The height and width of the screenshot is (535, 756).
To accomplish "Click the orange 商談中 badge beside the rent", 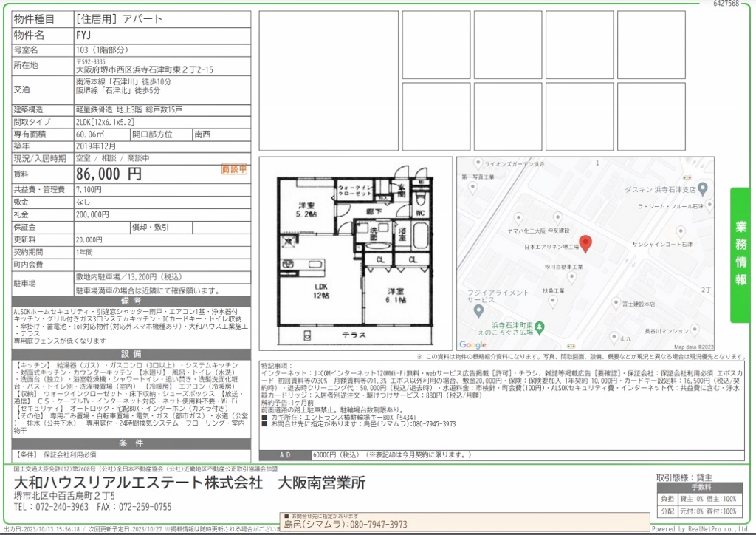I will tap(234, 168).
